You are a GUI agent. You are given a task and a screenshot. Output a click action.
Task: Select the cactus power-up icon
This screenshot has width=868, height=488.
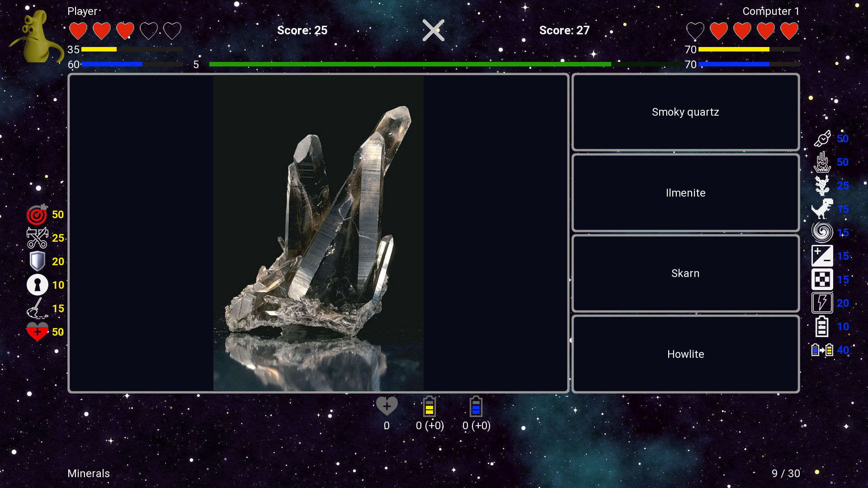tap(822, 186)
